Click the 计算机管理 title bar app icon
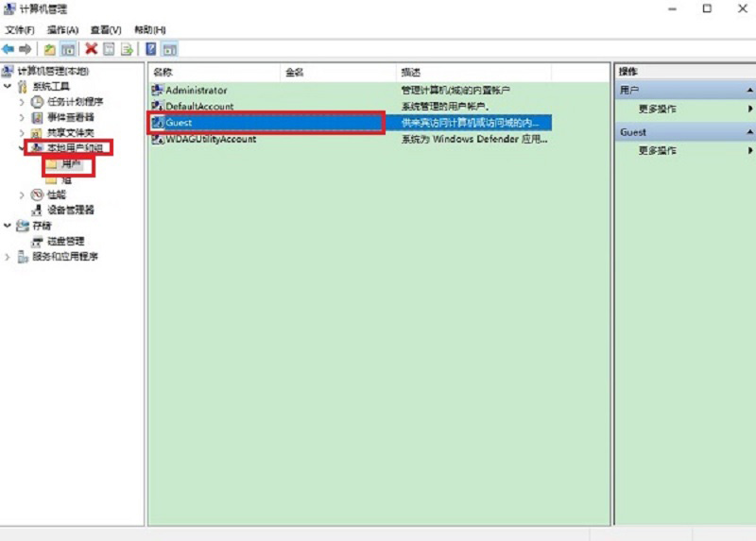This screenshot has width=756, height=541. click(9, 8)
